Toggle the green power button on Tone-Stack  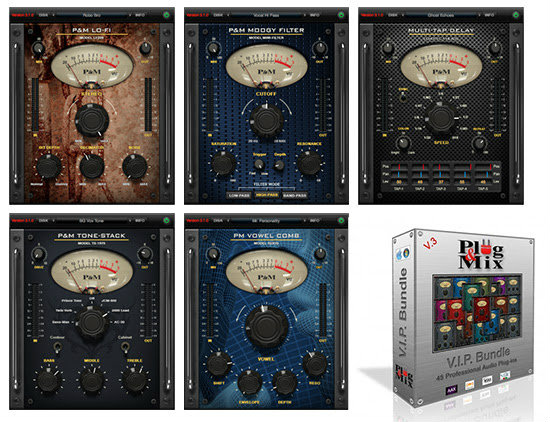pos(166,221)
